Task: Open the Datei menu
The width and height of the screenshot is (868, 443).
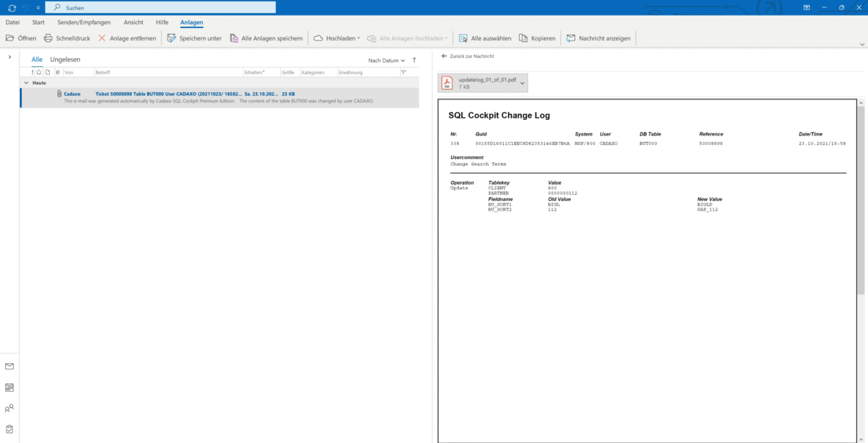Action: point(12,22)
